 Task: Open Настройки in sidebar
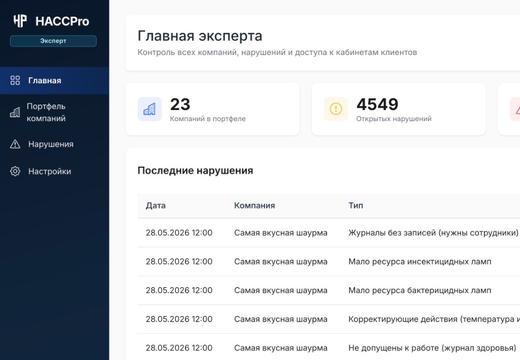tap(54, 171)
